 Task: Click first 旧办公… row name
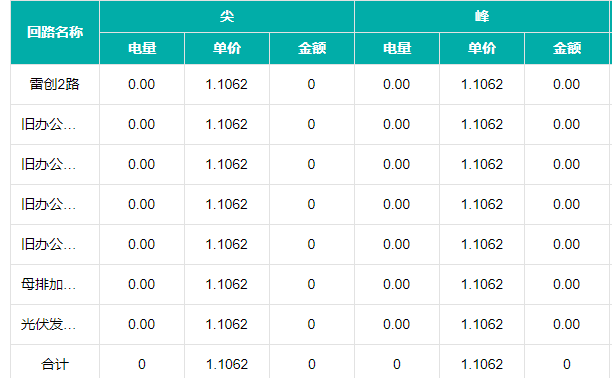tap(48, 124)
